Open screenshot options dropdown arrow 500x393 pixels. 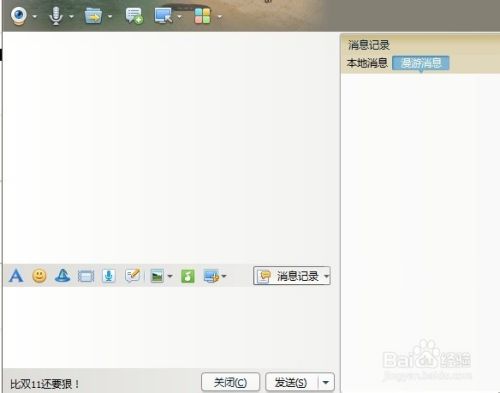coord(224,276)
